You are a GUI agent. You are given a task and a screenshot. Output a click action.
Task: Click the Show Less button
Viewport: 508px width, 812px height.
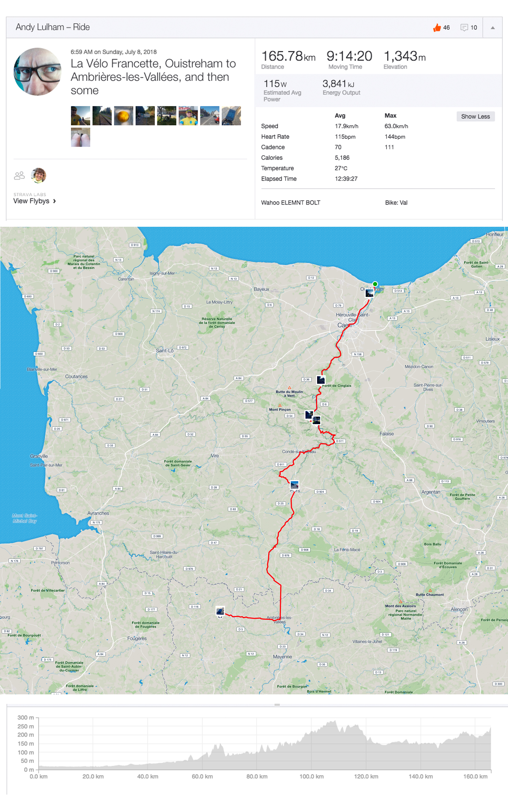pyautogui.click(x=475, y=116)
